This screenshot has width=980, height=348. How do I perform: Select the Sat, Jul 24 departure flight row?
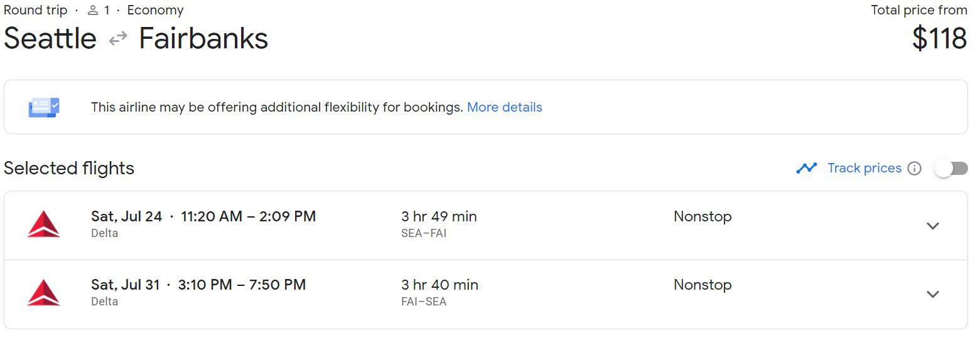pyautogui.click(x=486, y=225)
